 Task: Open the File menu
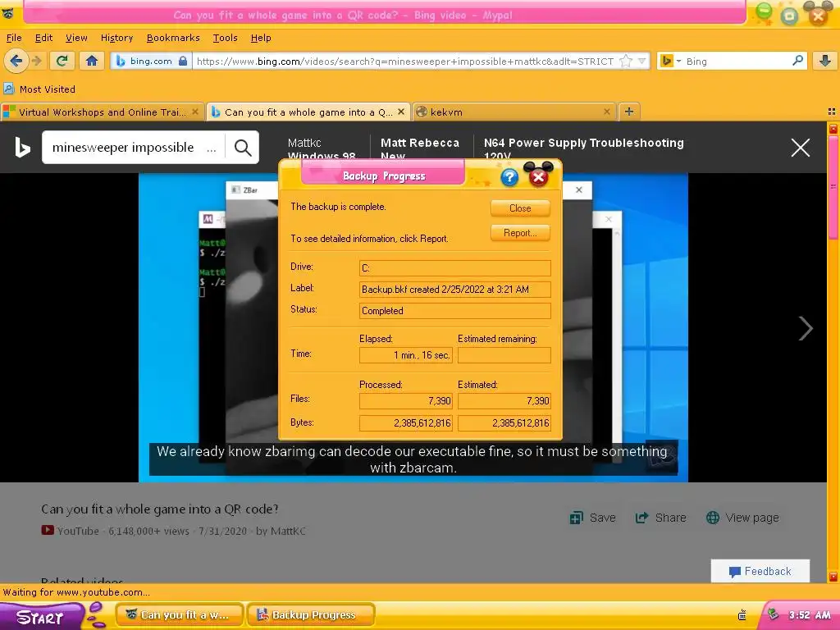pyautogui.click(x=14, y=38)
